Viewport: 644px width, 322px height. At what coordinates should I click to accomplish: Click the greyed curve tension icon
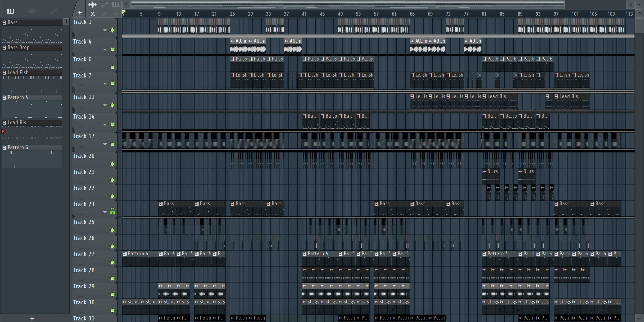pyautogui.click(x=104, y=14)
